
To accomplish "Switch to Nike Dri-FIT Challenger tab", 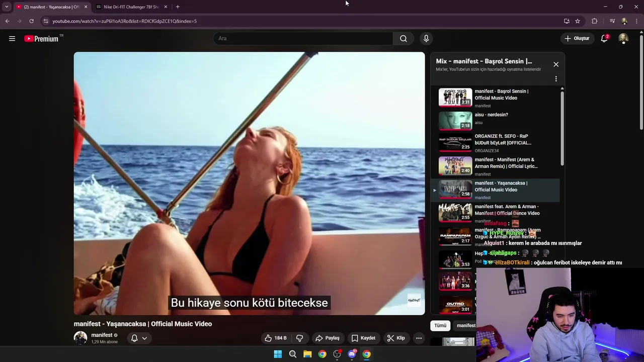I will [131, 7].
